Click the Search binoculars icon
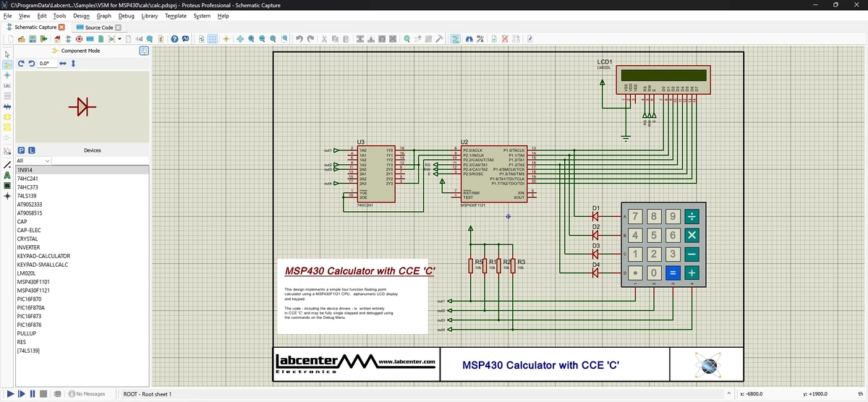The image size is (868, 402). (469, 38)
